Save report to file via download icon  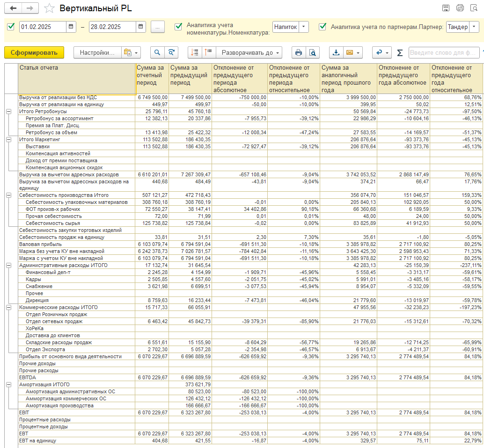click(336, 52)
